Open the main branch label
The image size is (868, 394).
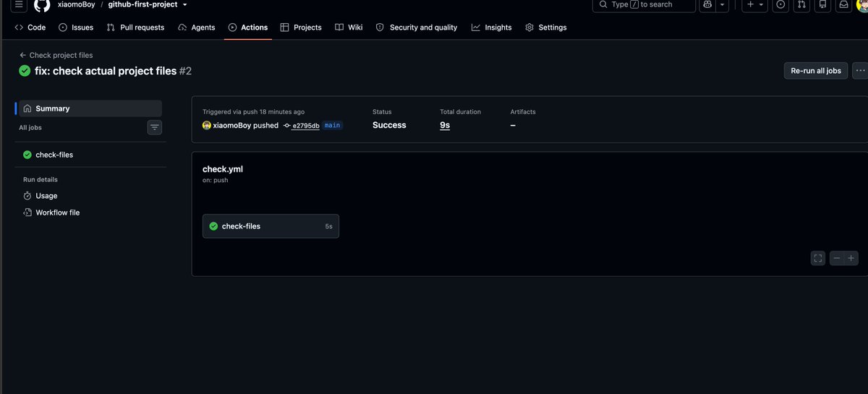click(332, 125)
